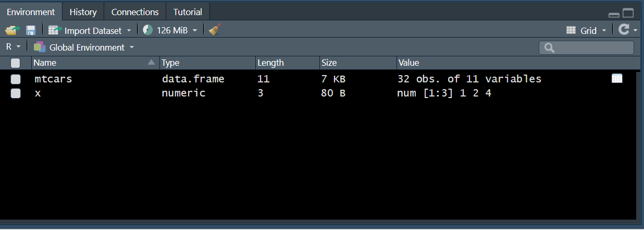Maximize the Environment pane

pyautogui.click(x=628, y=14)
